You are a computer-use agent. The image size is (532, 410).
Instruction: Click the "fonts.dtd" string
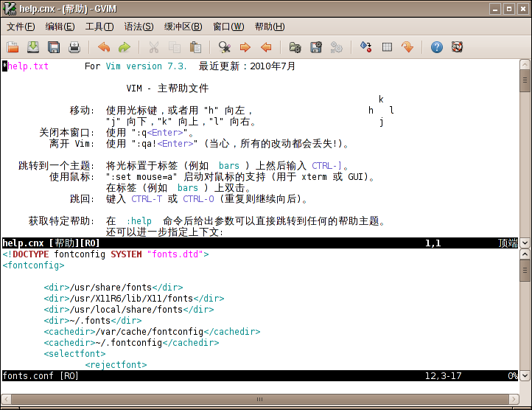(175, 254)
